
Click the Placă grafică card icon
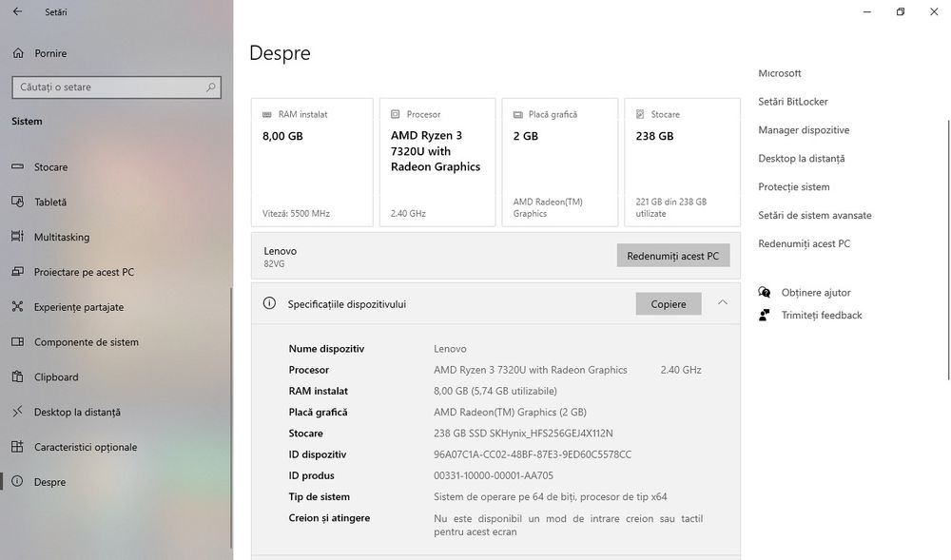tap(518, 114)
